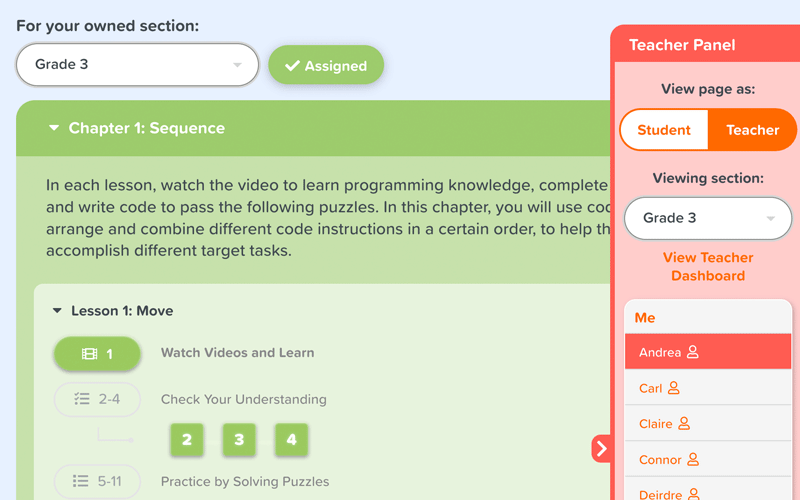Screen dimensions: 800x500
Task: Click the checklist icon for levels 2-4
Action: pyautogui.click(x=82, y=399)
